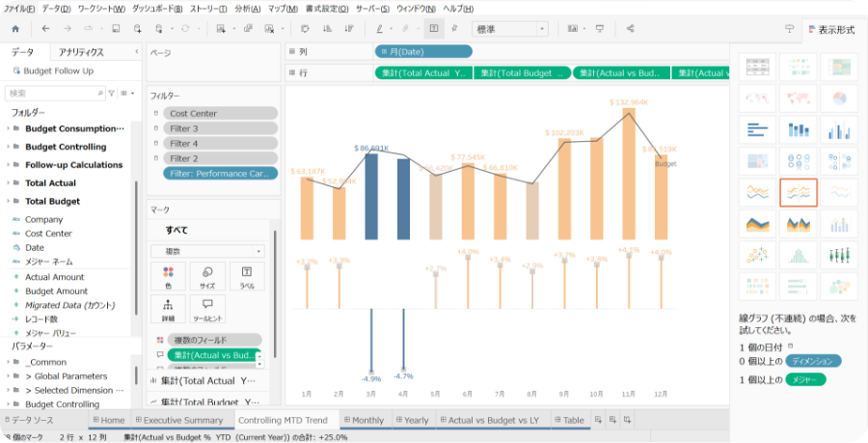The height and width of the screenshot is (443, 868).
Task: Toggle the 表示形式 (Show Me) panel
Action: click(832, 30)
